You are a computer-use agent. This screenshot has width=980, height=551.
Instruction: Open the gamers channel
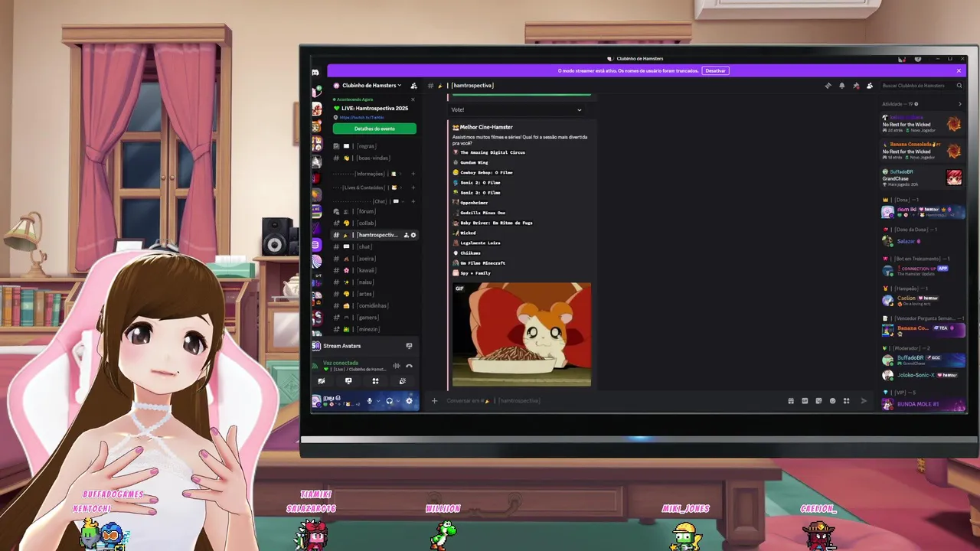point(374,317)
